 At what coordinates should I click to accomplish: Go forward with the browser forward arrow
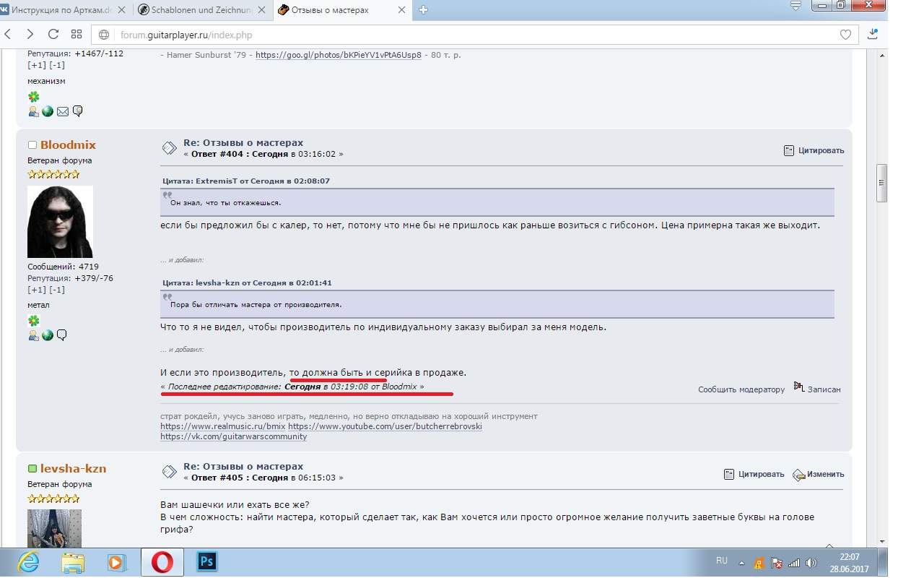[30, 34]
